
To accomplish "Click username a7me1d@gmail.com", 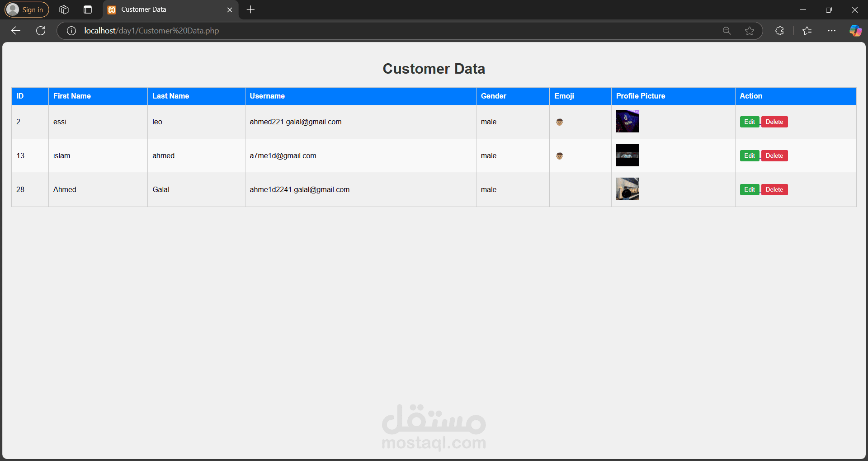I will (283, 156).
